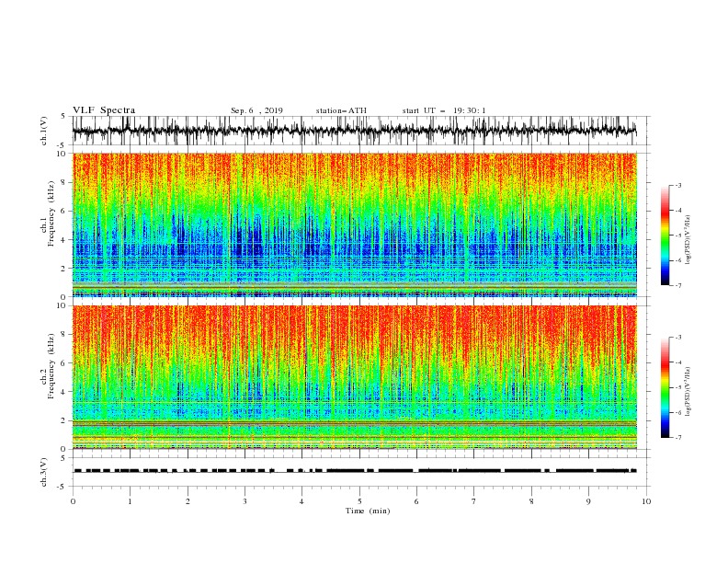Select the date text "Sep. 6 , 2019"
728x563 pixels.
tap(256, 110)
